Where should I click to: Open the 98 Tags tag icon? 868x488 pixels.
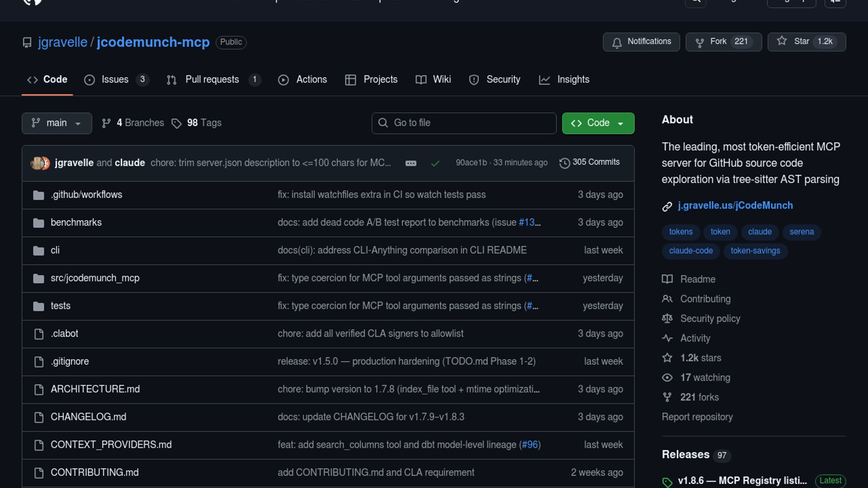176,123
